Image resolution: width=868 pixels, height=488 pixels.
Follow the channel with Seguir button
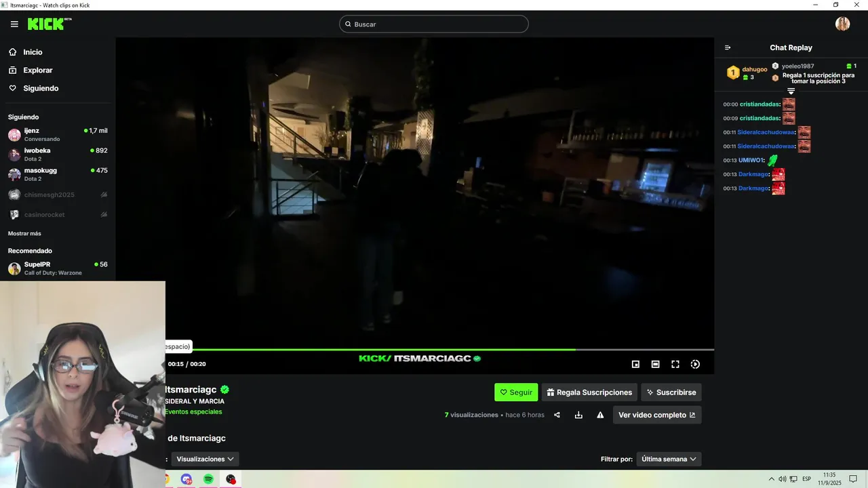coord(516,392)
